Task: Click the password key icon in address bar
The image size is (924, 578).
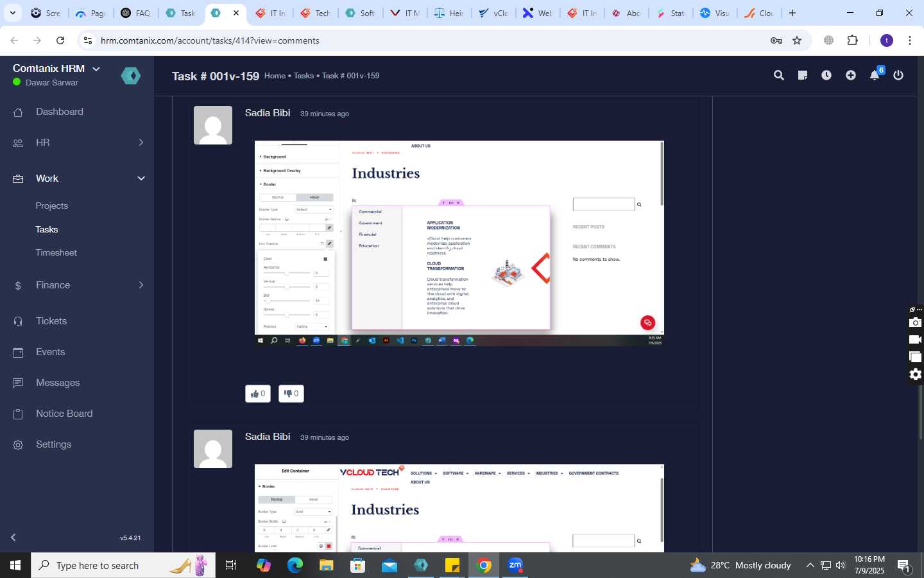Action: tap(776, 40)
